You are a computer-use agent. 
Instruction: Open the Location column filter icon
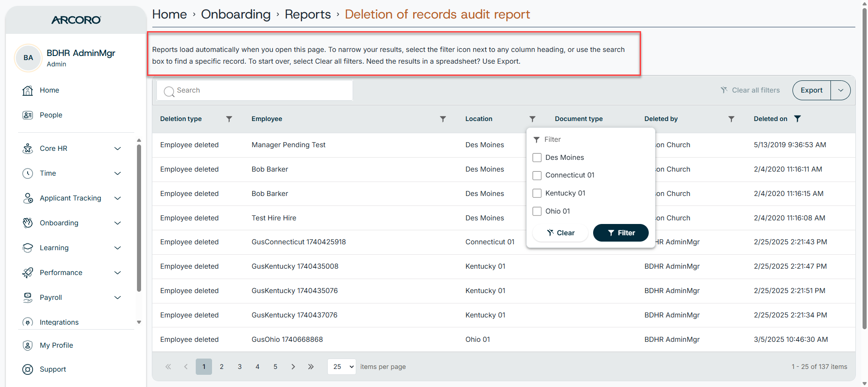533,119
